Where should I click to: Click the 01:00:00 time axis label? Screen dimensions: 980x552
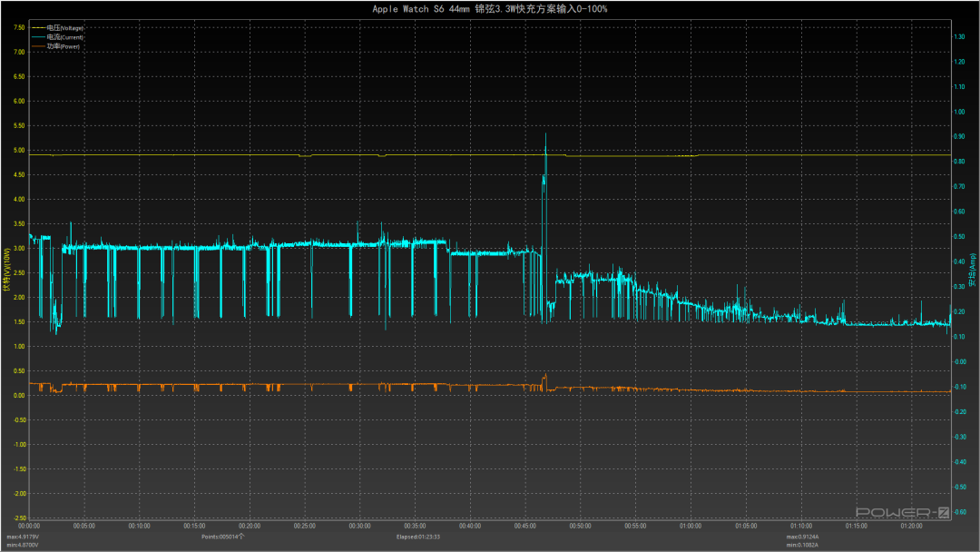point(691,527)
